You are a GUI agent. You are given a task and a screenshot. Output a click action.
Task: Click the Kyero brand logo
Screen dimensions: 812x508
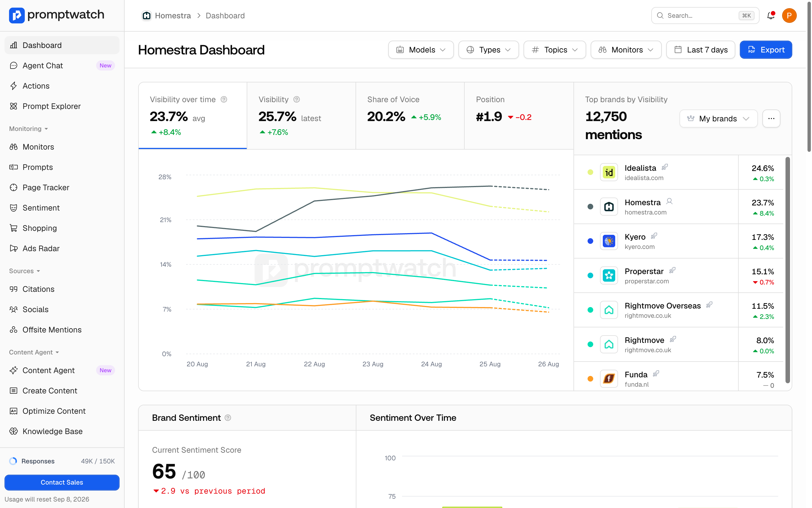609,241
